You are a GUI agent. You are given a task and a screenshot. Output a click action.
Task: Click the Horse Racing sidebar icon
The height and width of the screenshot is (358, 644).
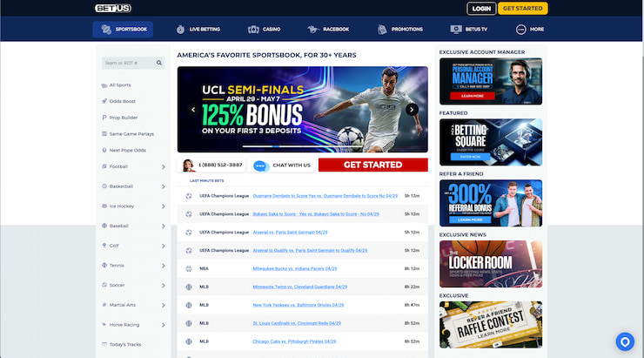(x=104, y=324)
